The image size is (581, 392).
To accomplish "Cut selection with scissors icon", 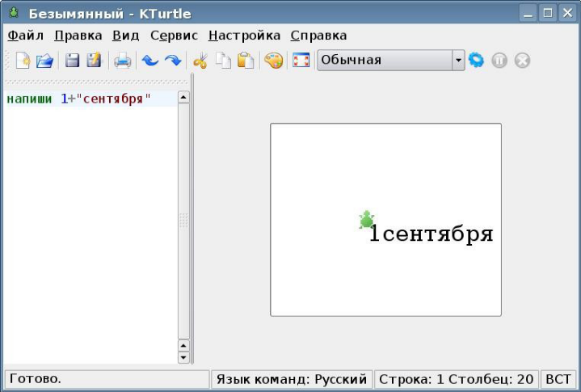I will tap(200, 61).
